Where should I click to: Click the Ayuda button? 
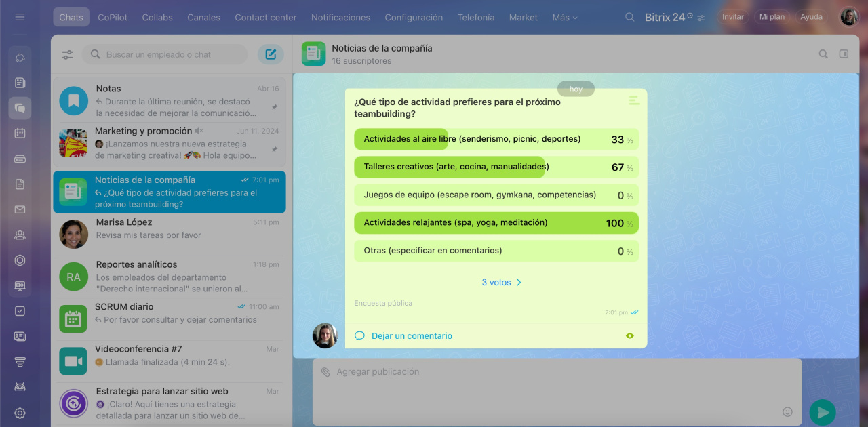pos(811,17)
